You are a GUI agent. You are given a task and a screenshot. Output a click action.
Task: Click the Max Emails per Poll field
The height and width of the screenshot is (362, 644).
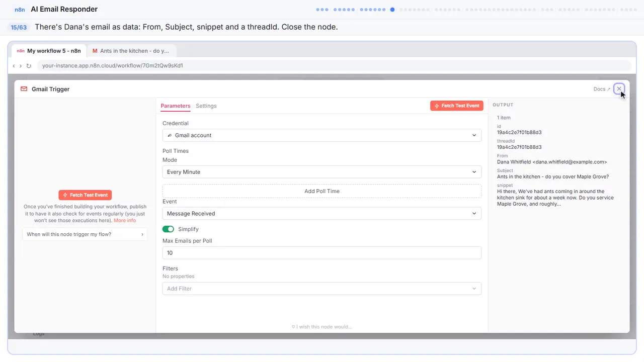[322, 253]
